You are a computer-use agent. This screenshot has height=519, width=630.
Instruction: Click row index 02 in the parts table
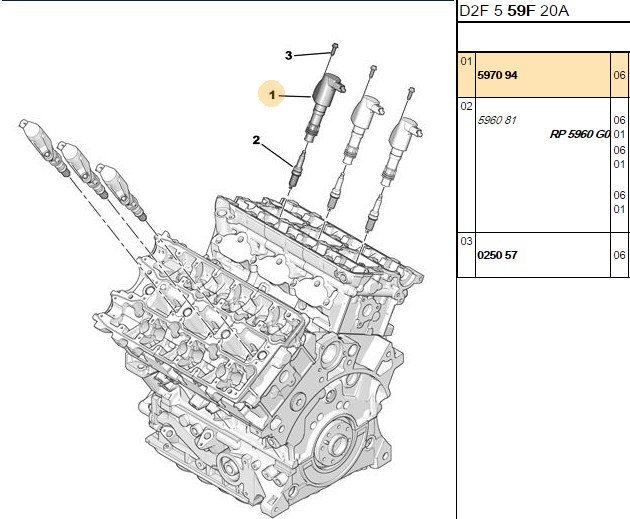tap(466, 107)
